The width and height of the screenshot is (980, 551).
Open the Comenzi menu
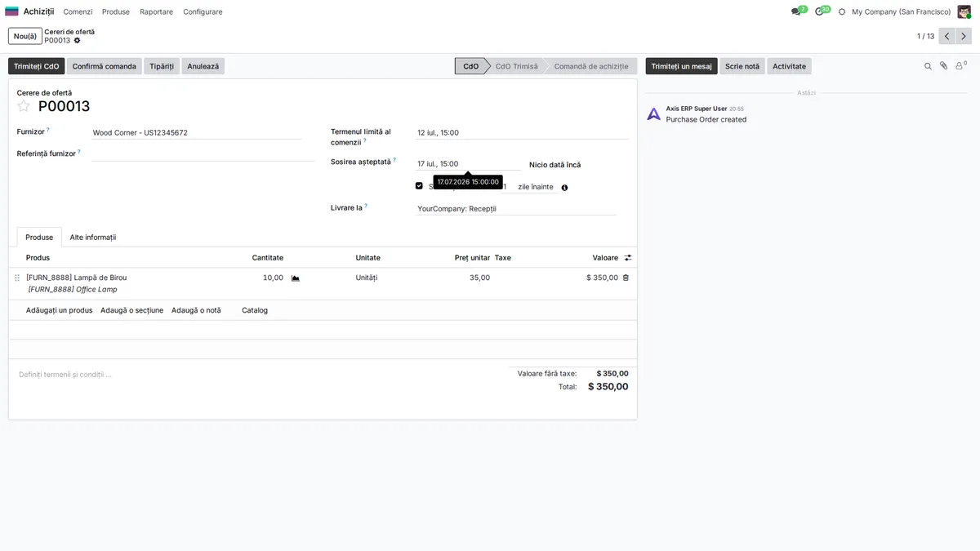coord(78,11)
